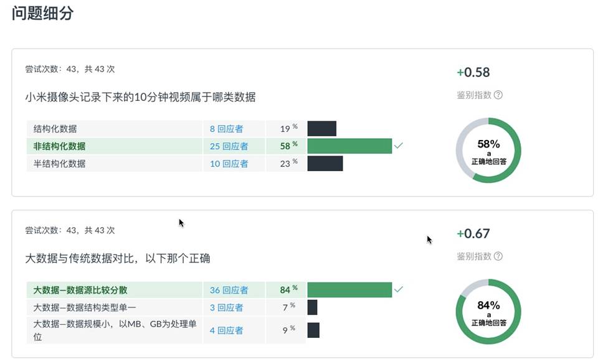Click the green 58% answer bar

click(349, 146)
